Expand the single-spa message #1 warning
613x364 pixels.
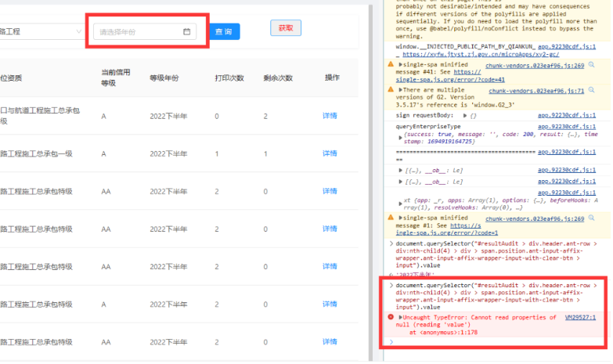[x=400, y=218]
